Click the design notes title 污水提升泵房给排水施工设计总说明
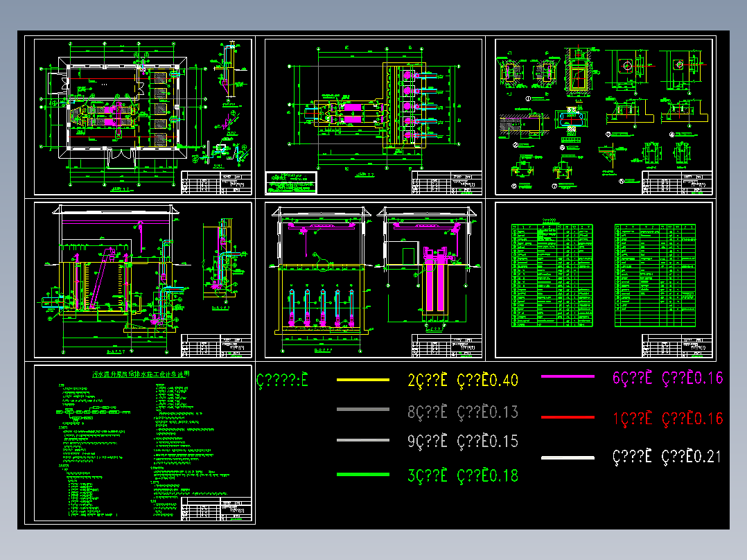Viewport: 747px width, 560px height. (141, 374)
